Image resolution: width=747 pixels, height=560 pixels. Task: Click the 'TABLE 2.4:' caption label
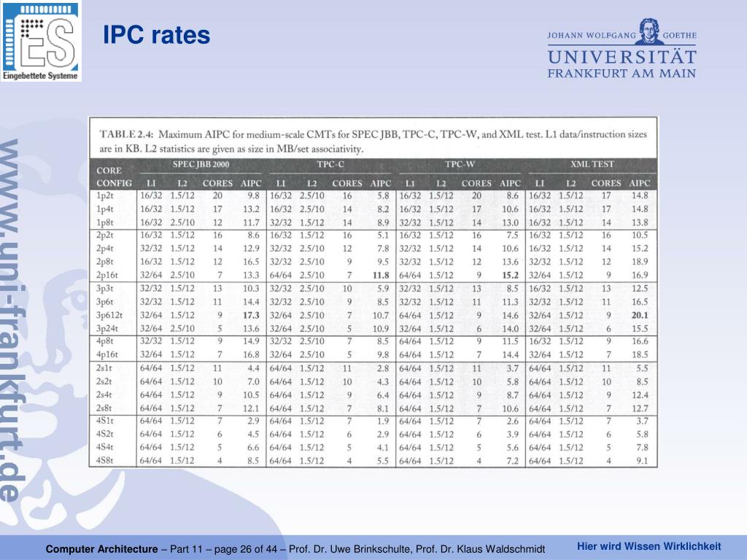pos(125,134)
